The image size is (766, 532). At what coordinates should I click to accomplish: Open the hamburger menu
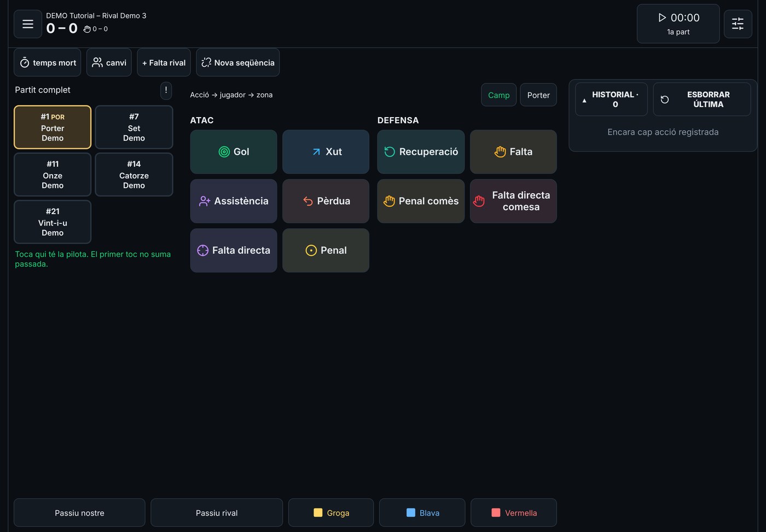click(x=28, y=24)
